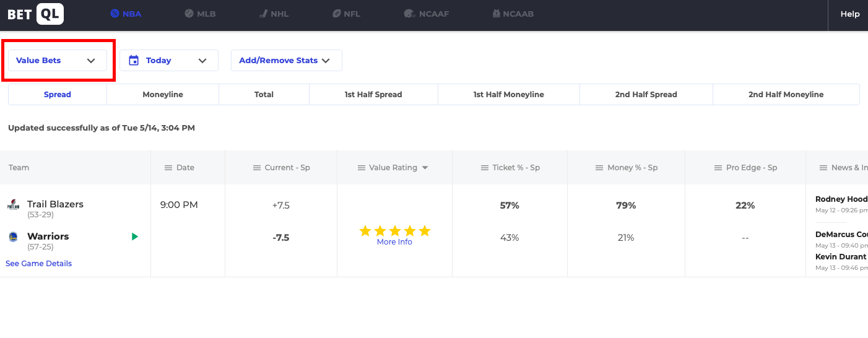Click the five-star value rating
The image size is (868, 338).
(394, 231)
